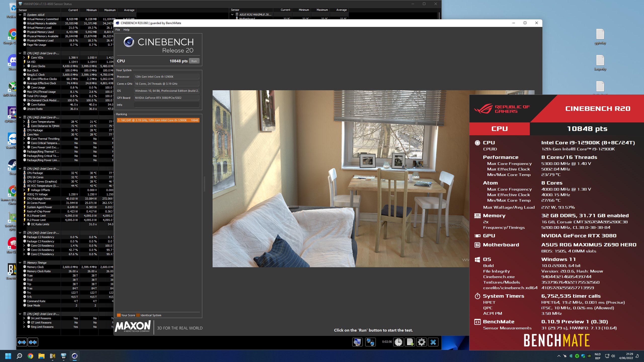
Task: Select ranking entry 16C/24T i9-12900K
Action: (158, 120)
